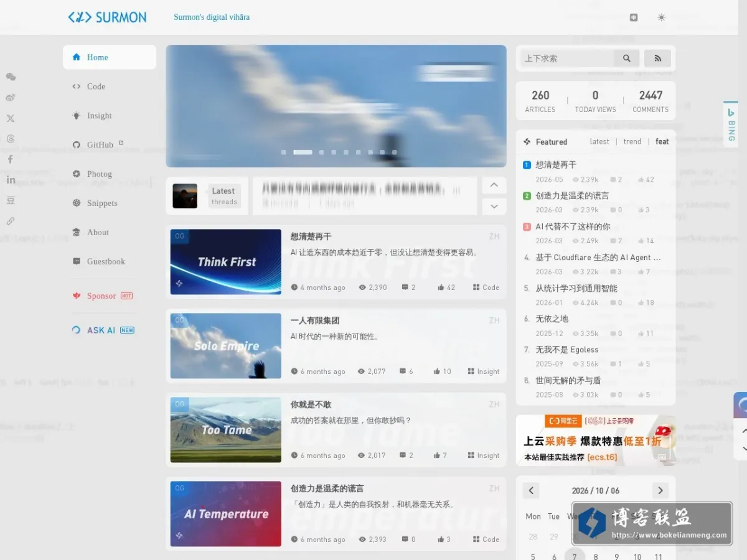Screen dimensions: 747x560
Task: Open the X (Twitter) social icon
Action: [11, 118]
